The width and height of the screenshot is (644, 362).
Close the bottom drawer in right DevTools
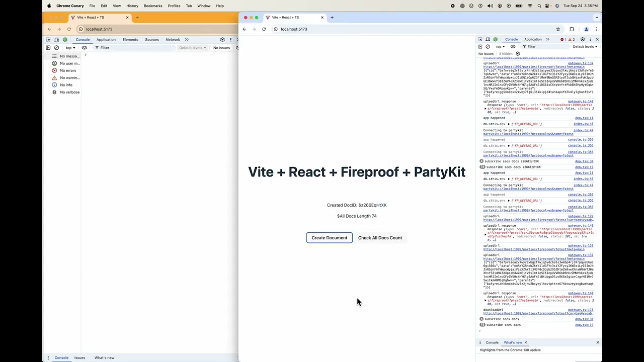coord(598,342)
